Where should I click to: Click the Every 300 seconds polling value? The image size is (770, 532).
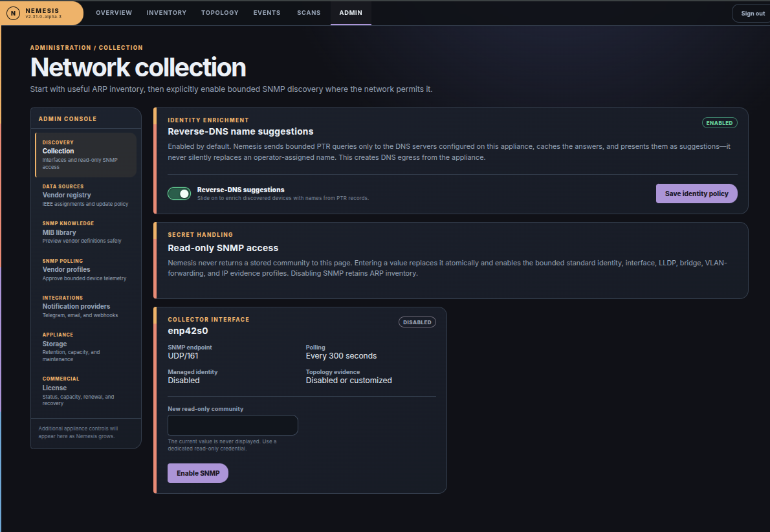(341, 356)
